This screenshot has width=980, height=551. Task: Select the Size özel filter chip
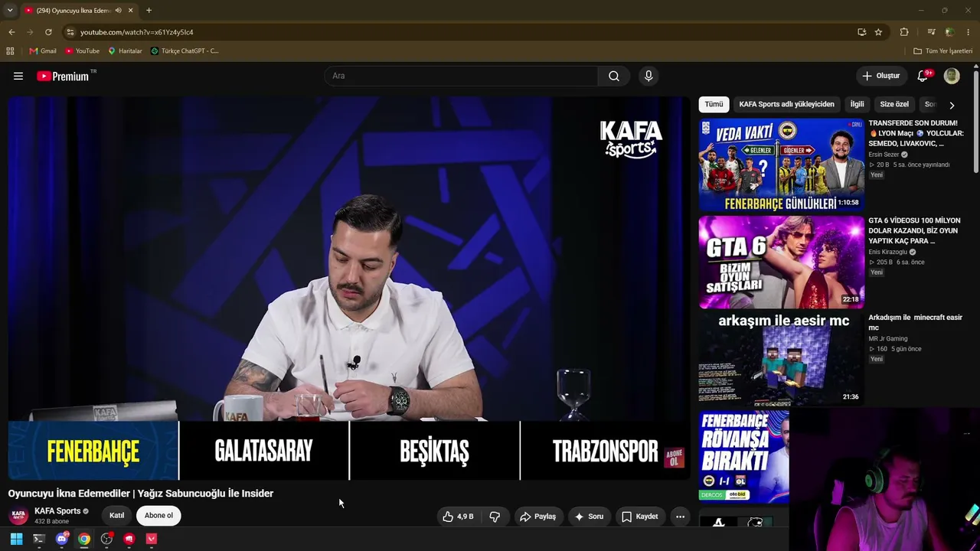(894, 104)
